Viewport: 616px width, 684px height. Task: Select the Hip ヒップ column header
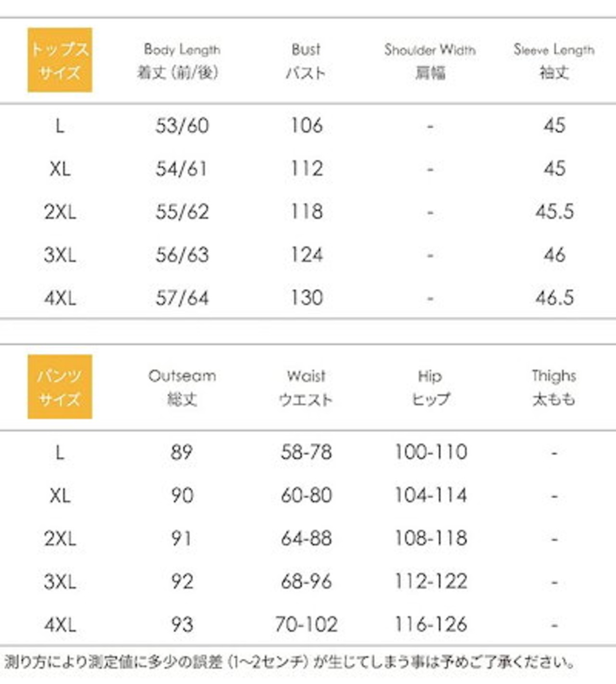[x=430, y=387]
